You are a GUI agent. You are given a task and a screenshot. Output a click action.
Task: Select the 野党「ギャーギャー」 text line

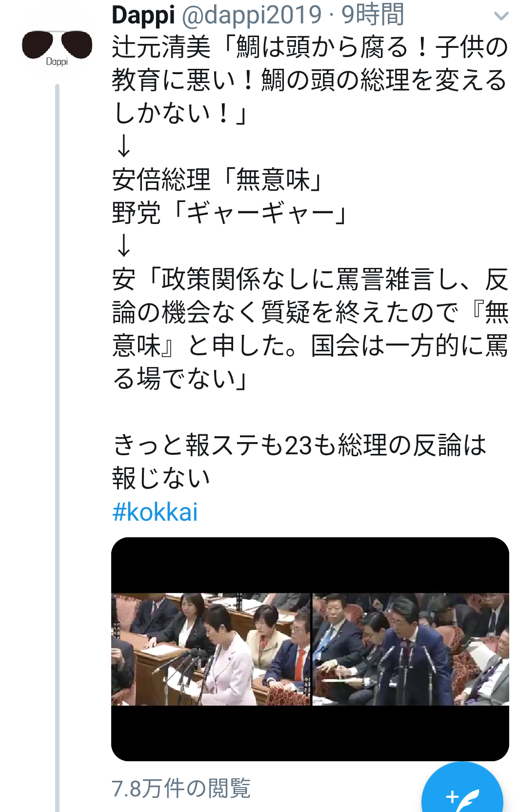[230, 213]
